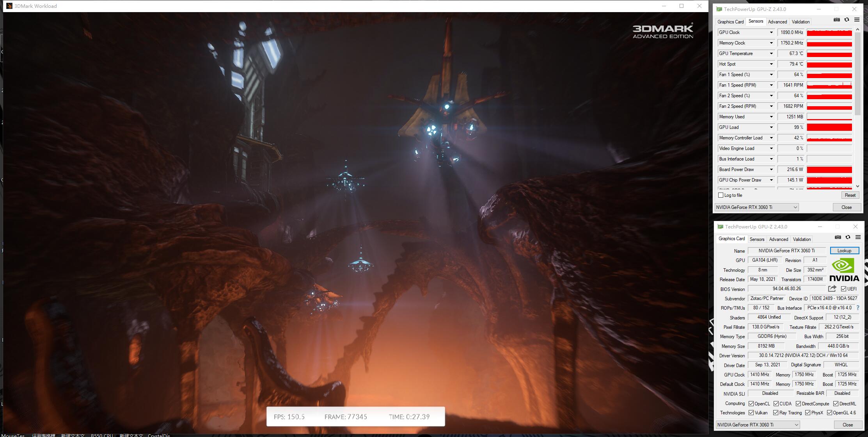Toggle the UEFI checkbox
This screenshot has height=437, width=868.
pos(843,289)
